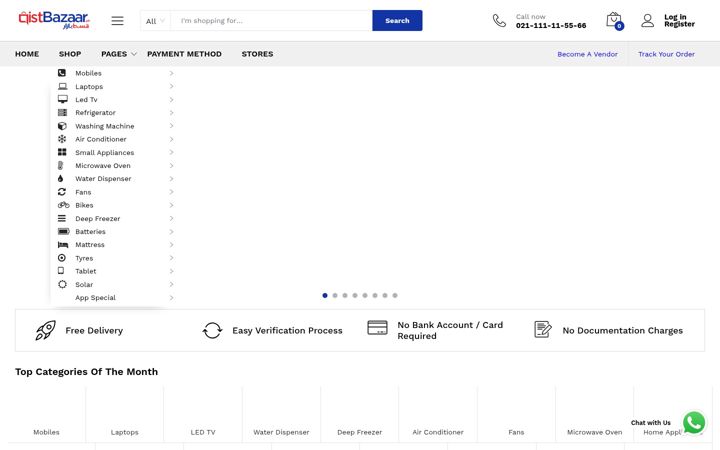Click the Tyres category icon
Screen dimensions: 720x450
pos(62,258)
